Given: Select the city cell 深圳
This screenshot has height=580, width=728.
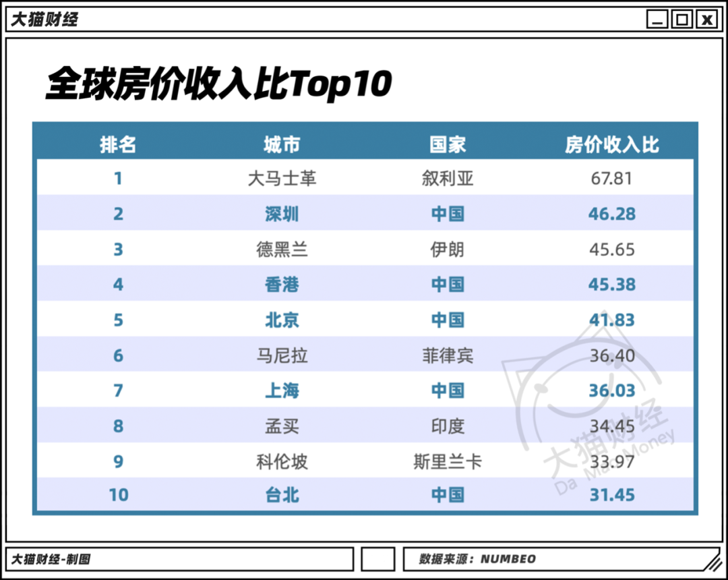Looking at the screenshot, I should click(282, 214).
